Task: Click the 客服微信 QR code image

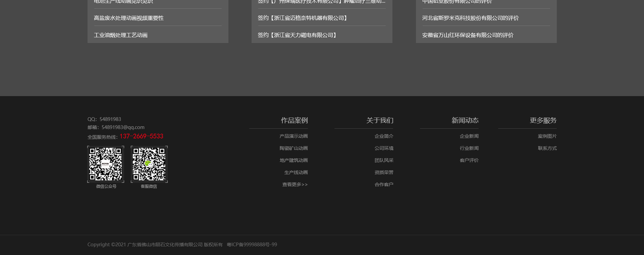Action: pyautogui.click(x=149, y=164)
